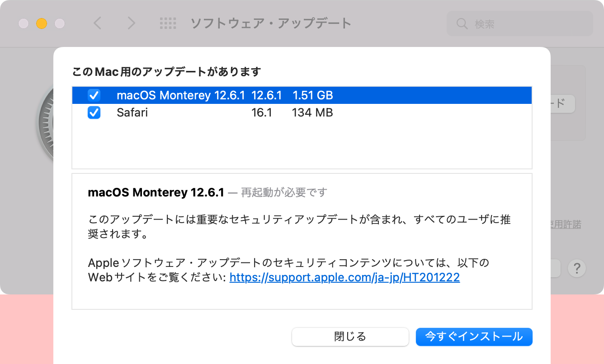604x364 pixels.
Task: Click the bold macOS Monterey 12.6.1 description heading
Action: [x=156, y=193]
